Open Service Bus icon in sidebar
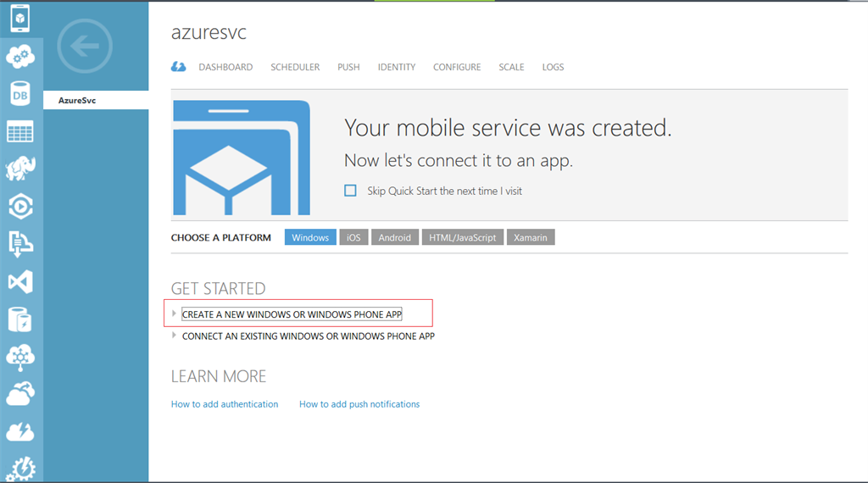Viewport: 868px width, 483px height. 20,244
